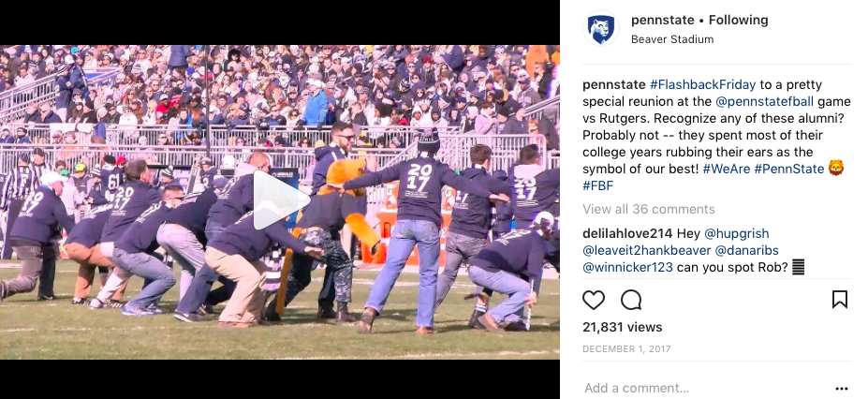
Task: Save post with bookmark icon
Action: [x=839, y=300]
